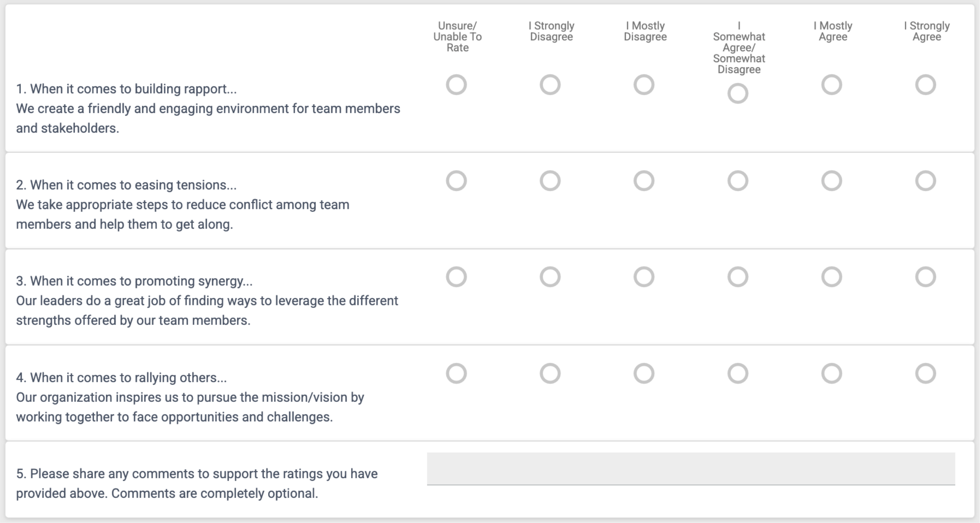Select Strongly Disagree for building rapport question
Screen dimensions: 980x523
point(550,85)
